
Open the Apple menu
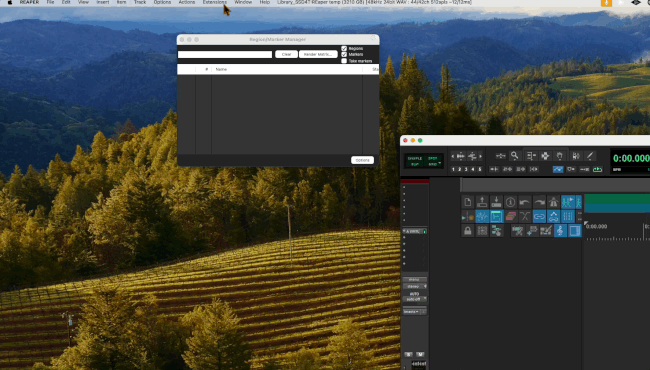10,2
